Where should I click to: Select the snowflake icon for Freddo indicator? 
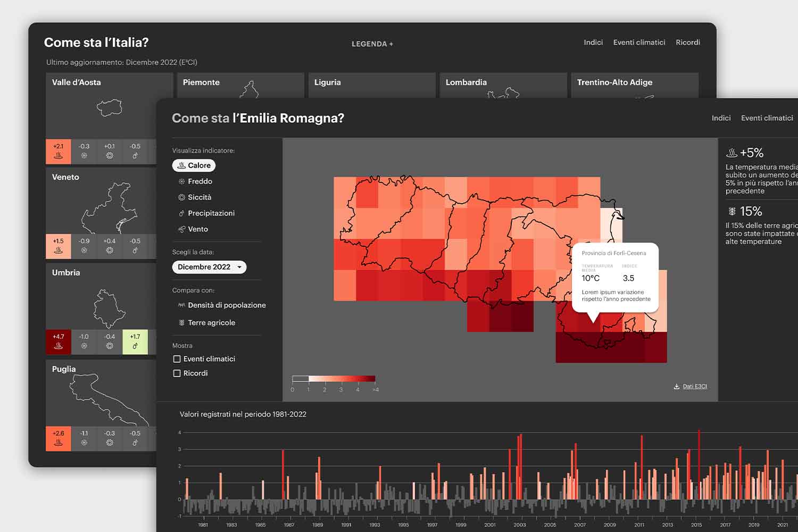pyautogui.click(x=181, y=181)
